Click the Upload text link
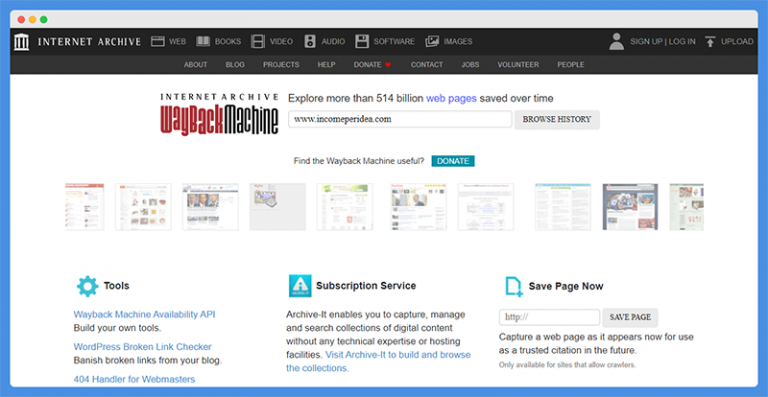Image resolution: width=768 pixels, height=397 pixels. click(737, 42)
